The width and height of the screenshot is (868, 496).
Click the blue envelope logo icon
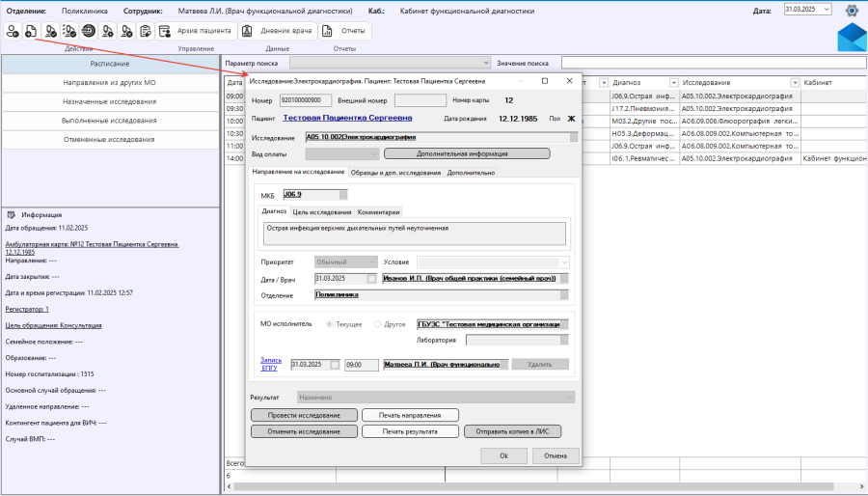[x=853, y=38]
